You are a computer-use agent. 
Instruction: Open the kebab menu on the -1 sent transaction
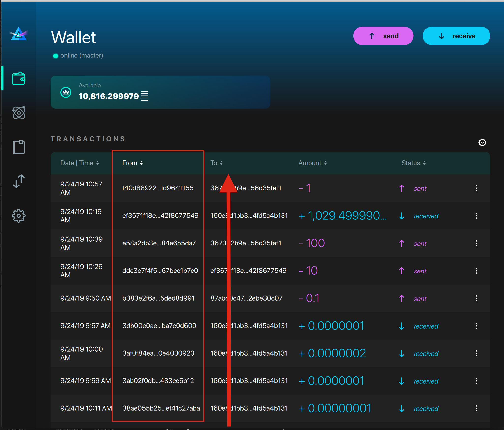[476, 188]
